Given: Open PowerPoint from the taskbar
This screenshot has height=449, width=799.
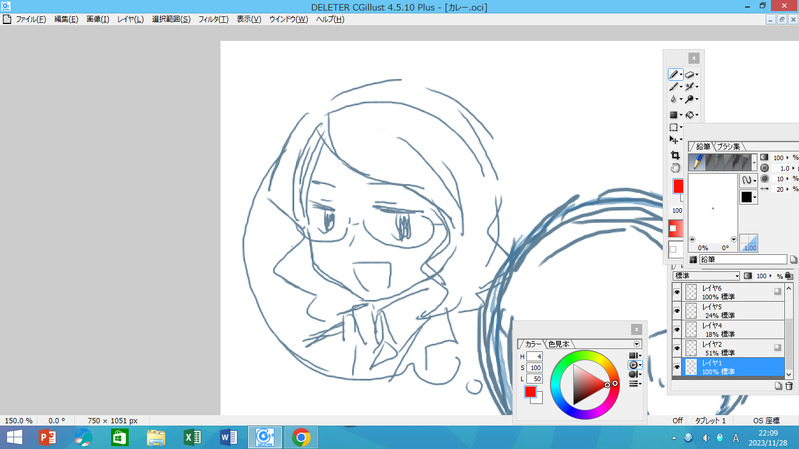Looking at the screenshot, I should click(x=47, y=437).
